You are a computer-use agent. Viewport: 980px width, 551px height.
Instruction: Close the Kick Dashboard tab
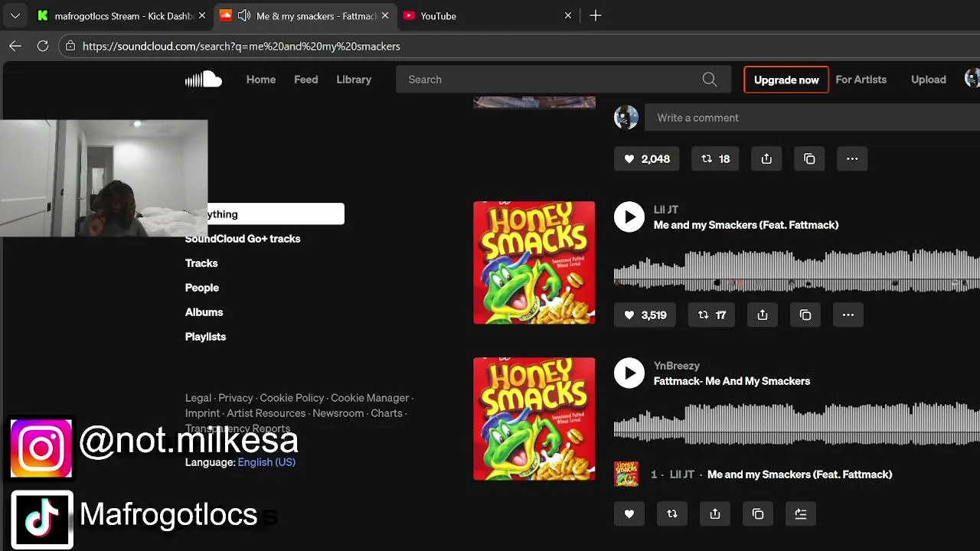(x=202, y=15)
